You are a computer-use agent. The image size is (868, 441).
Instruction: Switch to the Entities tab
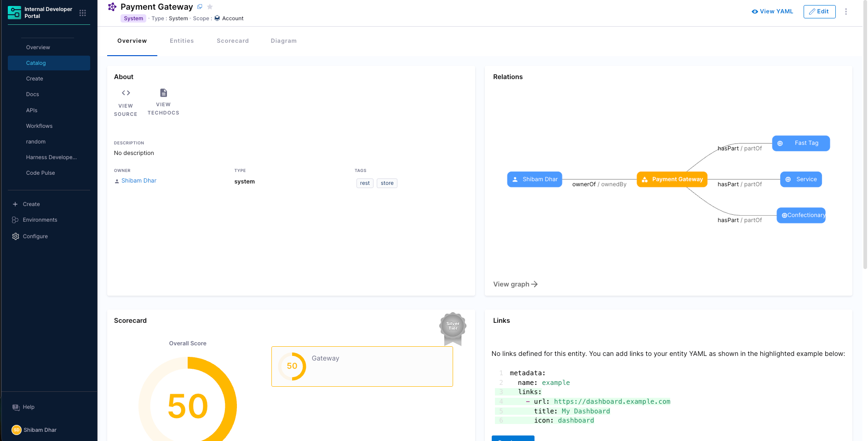[182, 41]
